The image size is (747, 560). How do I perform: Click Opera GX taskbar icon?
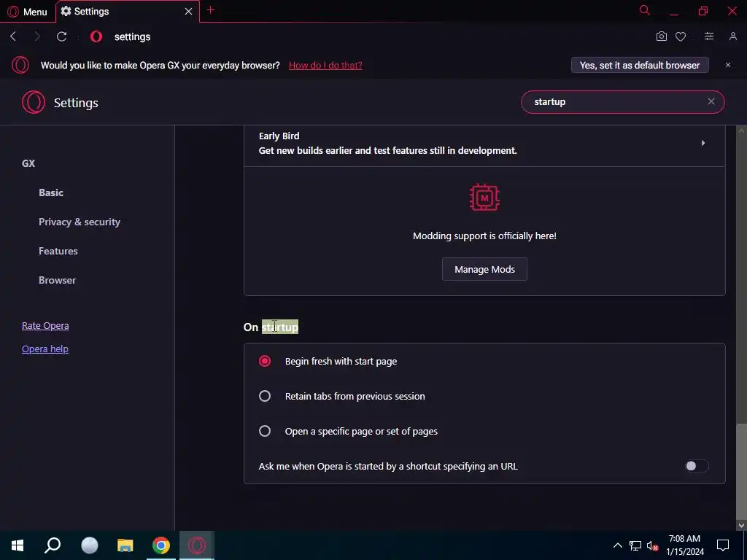pos(197,545)
